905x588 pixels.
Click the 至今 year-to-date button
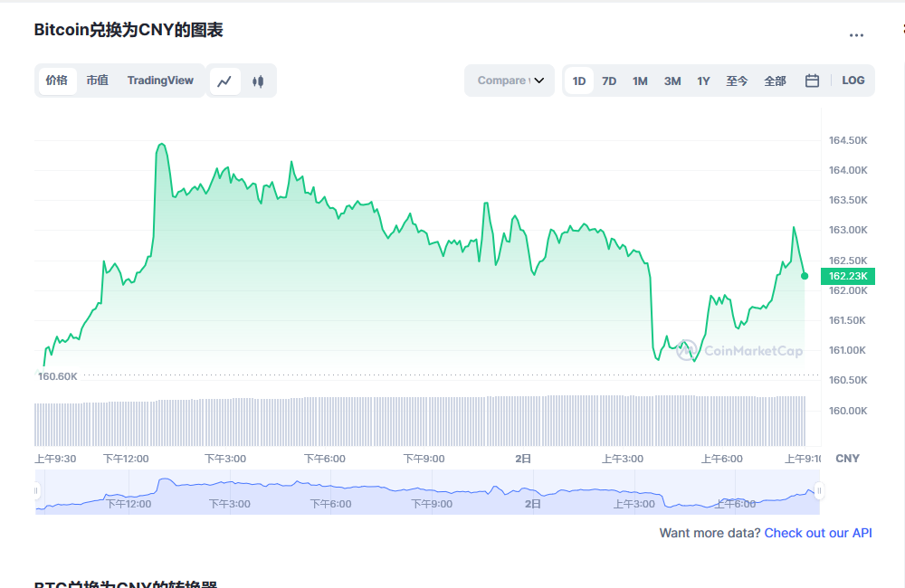[x=737, y=81]
